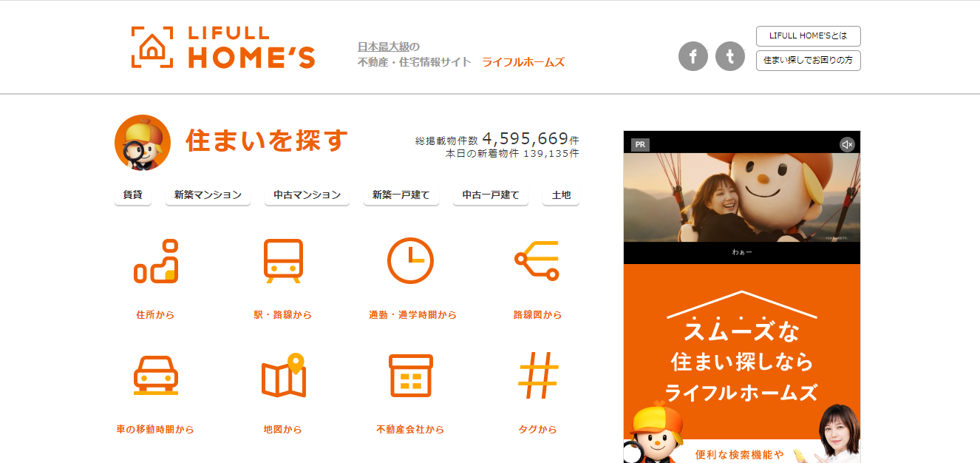Play the mascot video ad thumbnail
Image resolution: width=980 pixels, height=463 pixels.
(x=741, y=197)
